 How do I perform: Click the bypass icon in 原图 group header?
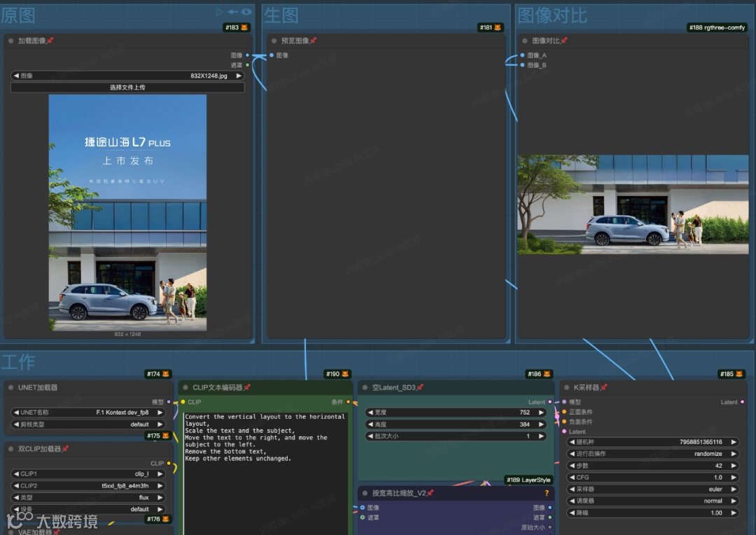(233, 12)
